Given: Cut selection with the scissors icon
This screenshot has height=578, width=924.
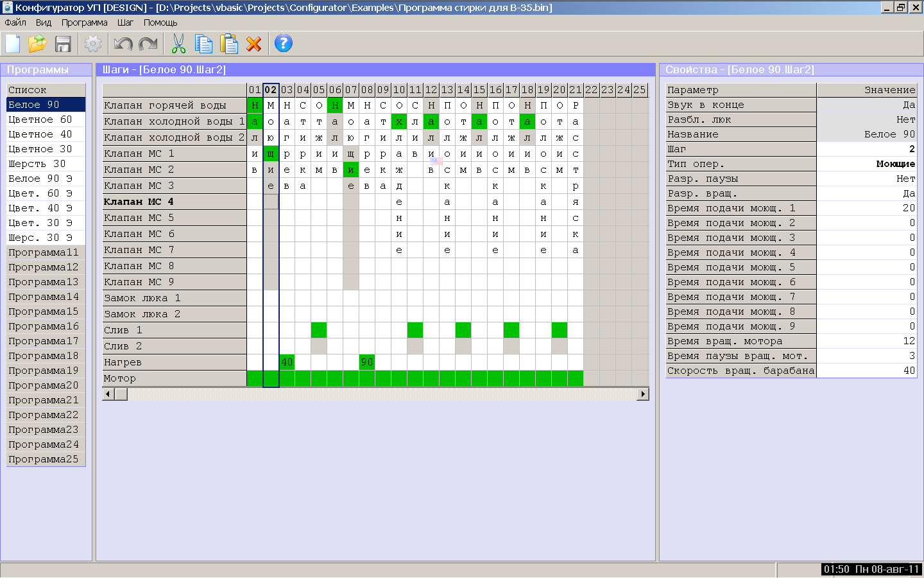Looking at the screenshot, I should coord(178,44).
